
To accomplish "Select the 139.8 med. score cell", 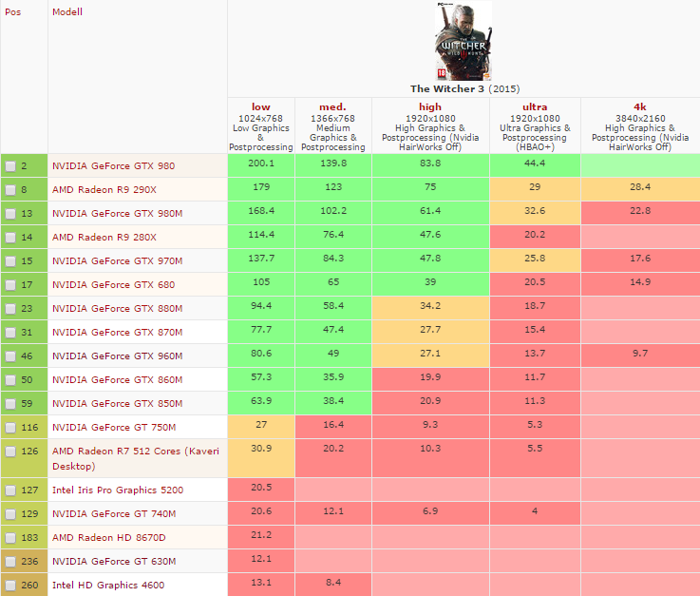I will pos(333,165).
